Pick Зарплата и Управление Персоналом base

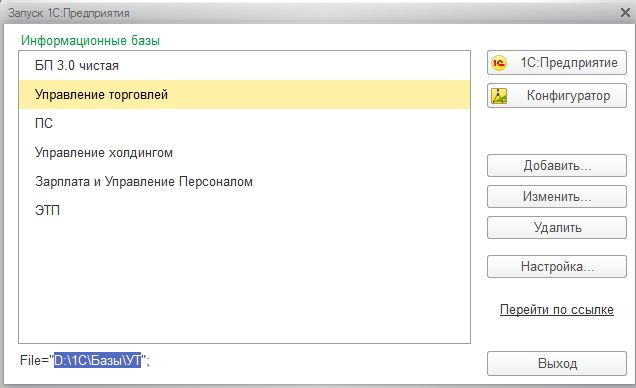pyautogui.click(x=244, y=181)
